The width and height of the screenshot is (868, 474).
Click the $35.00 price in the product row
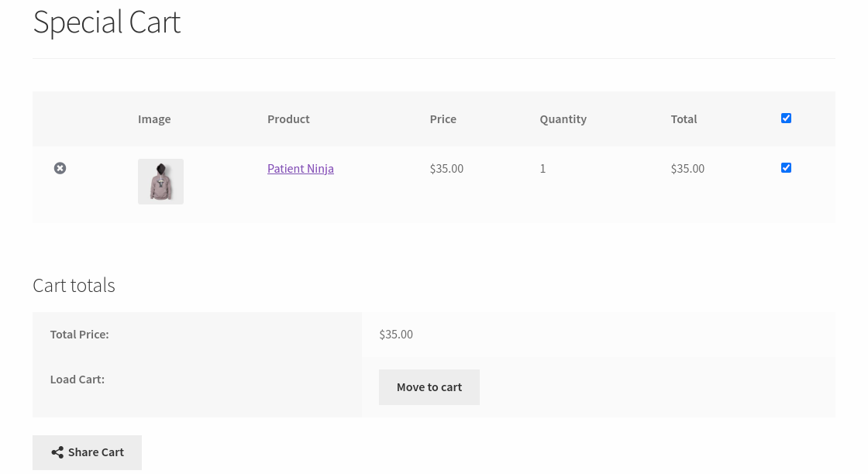tap(446, 168)
